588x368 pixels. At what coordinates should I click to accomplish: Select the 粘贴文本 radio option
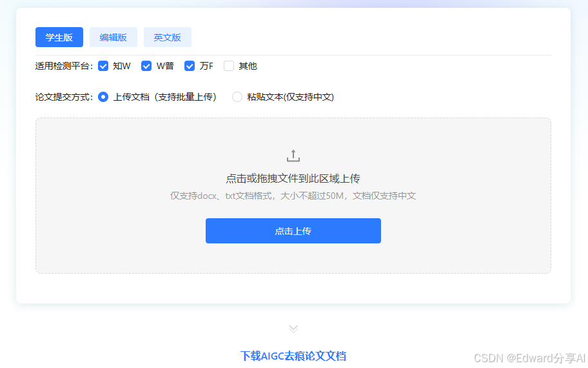pos(237,97)
